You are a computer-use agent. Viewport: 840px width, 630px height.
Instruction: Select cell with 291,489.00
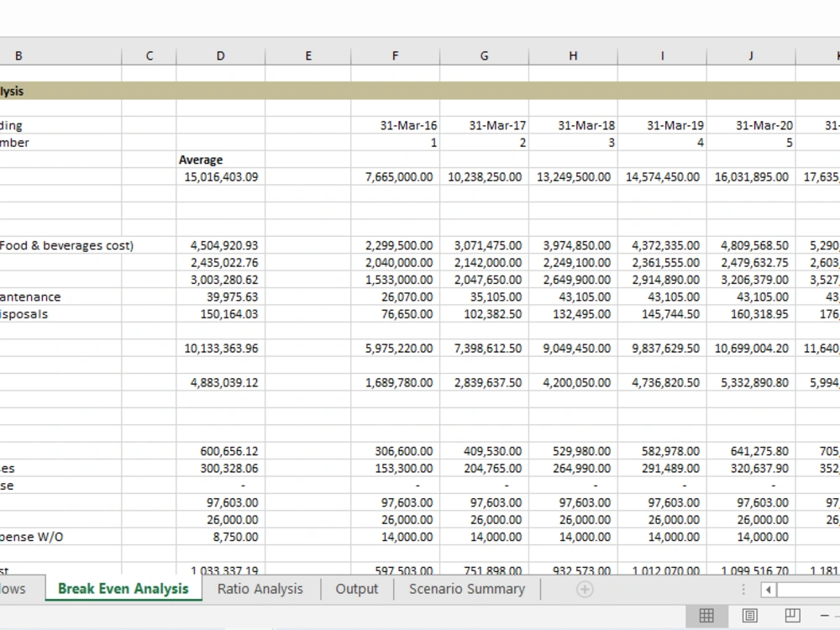pos(662,468)
